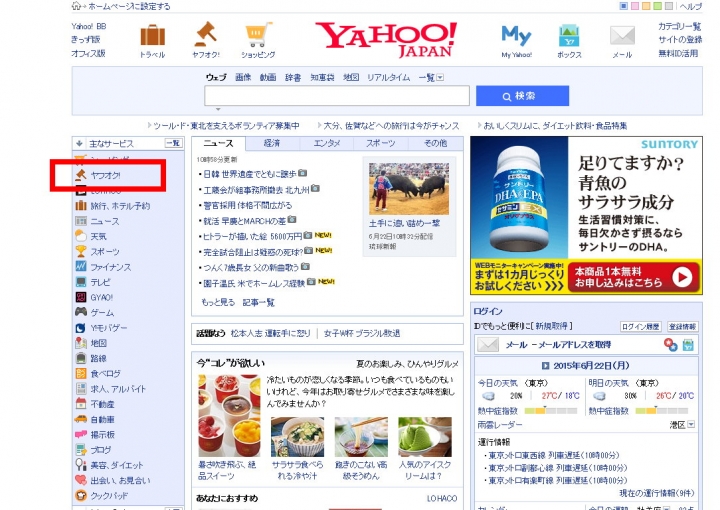Image resolution: width=720 pixels, height=510 pixels.
Task: Select the 知恵袋 search tab
Action: point(322,77)
